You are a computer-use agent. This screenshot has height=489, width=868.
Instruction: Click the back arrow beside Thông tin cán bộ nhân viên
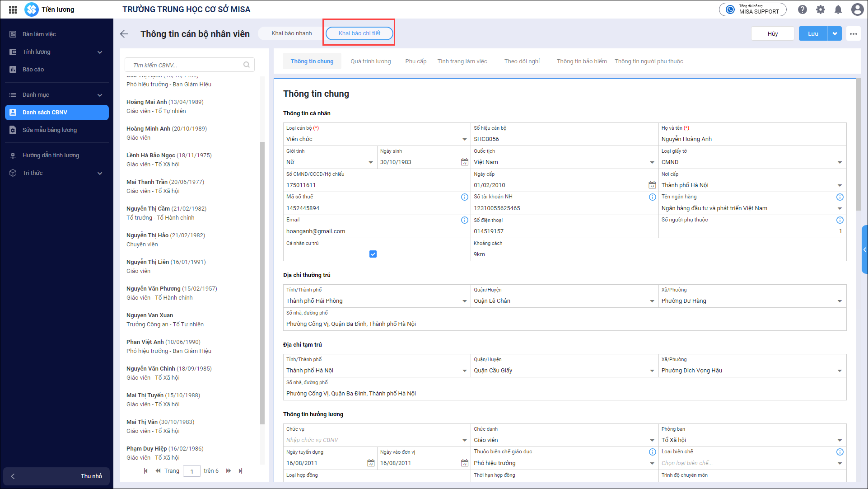coord(124,34)
